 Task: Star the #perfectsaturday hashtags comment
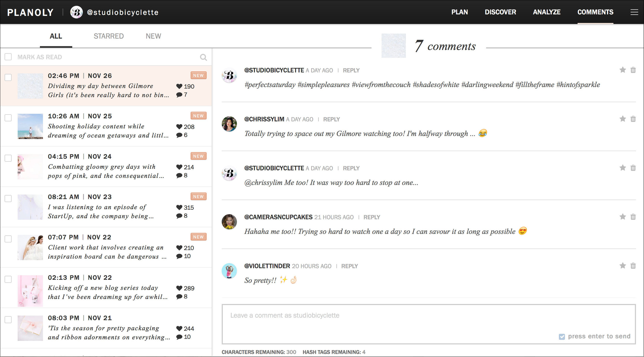pyautogui.click(x=623, y=70)
